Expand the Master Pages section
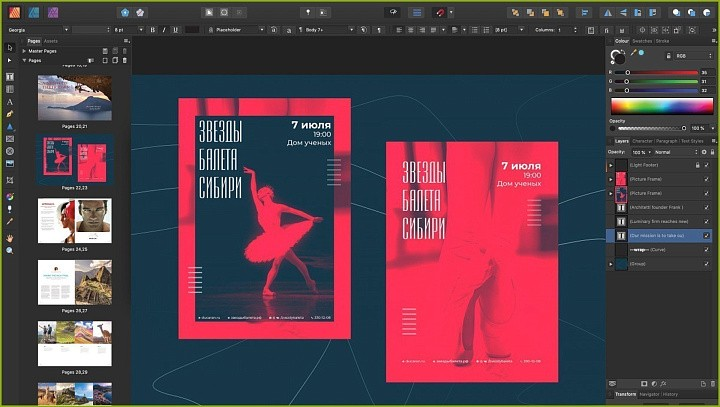This screenshot has height=407, width=720. 24,49
